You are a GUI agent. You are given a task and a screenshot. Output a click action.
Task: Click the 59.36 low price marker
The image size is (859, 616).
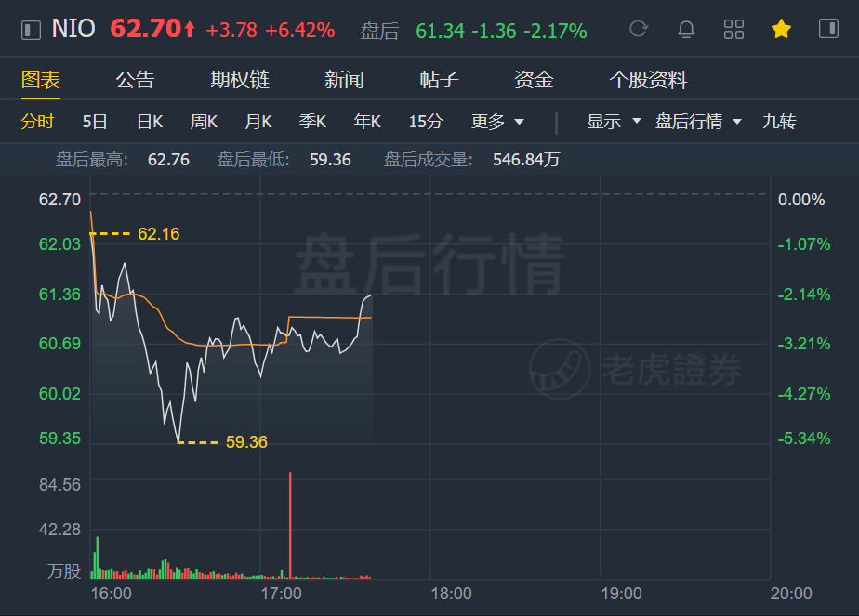click(246, 442)
